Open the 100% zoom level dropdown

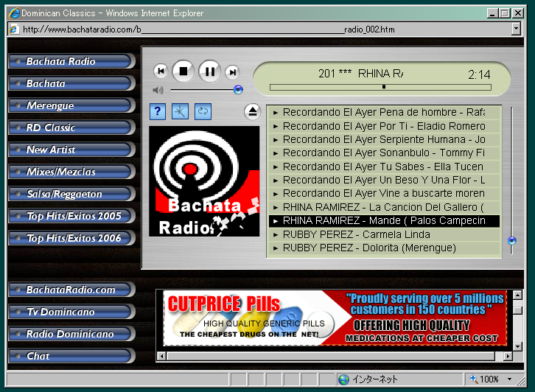point(510,379)
